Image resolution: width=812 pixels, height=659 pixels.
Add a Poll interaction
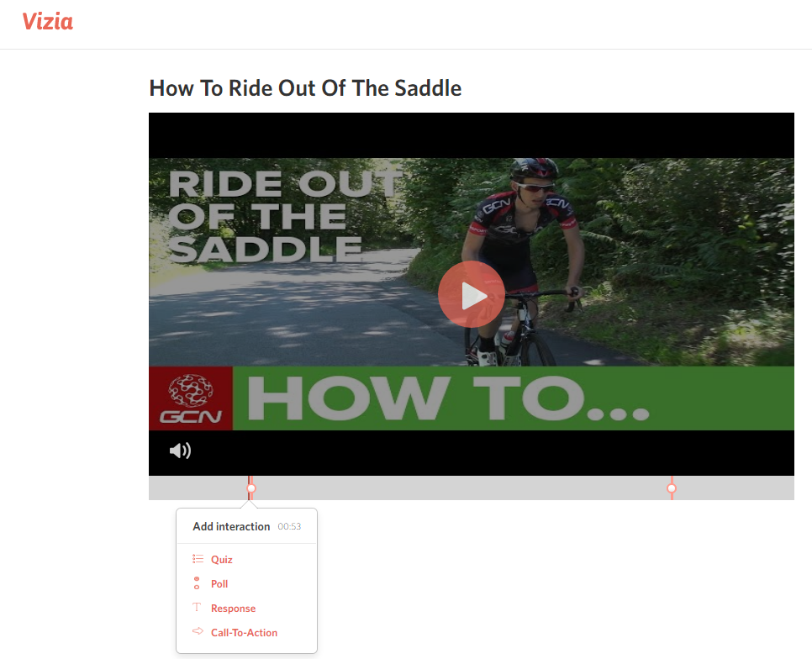click(219, 584)
